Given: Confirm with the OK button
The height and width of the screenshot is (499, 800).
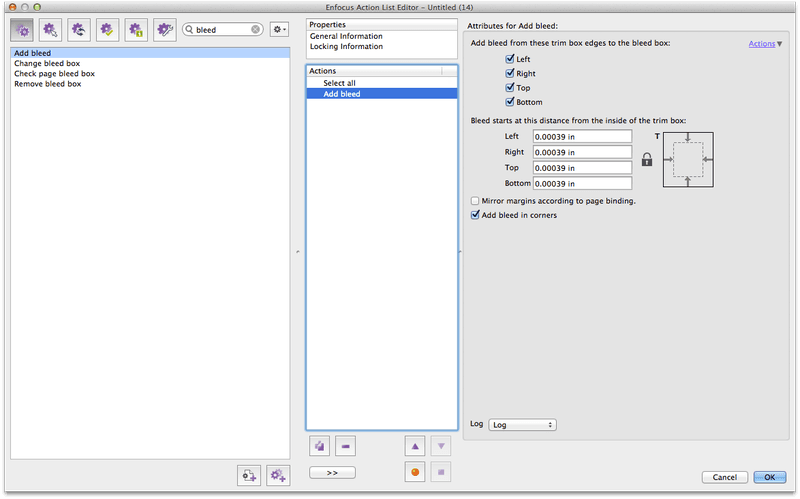Looking at the screenshot, I should [x=769, y=477].
